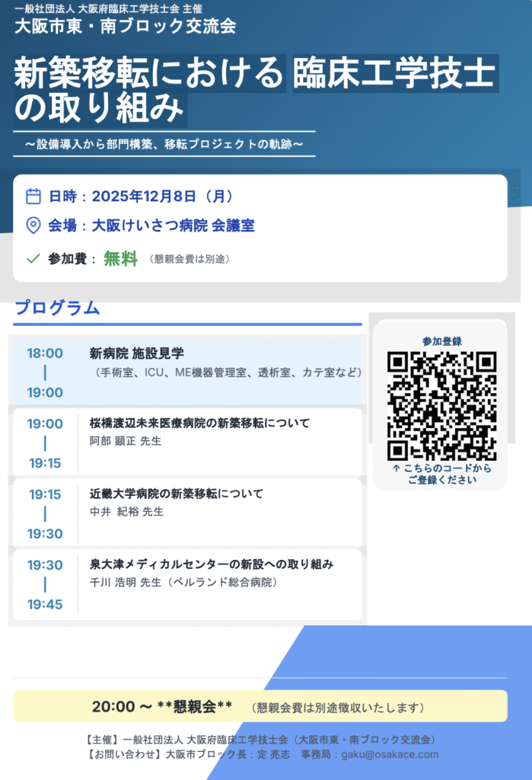Select the green 無料 fee text
Screen dimensions: 532x780
tap(120, 259)
